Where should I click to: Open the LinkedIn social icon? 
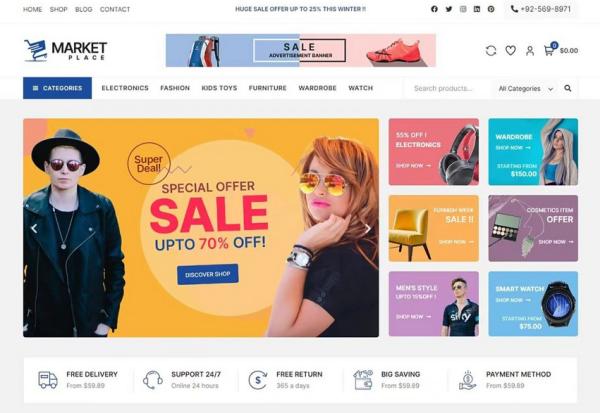click(x=477, y=9)
